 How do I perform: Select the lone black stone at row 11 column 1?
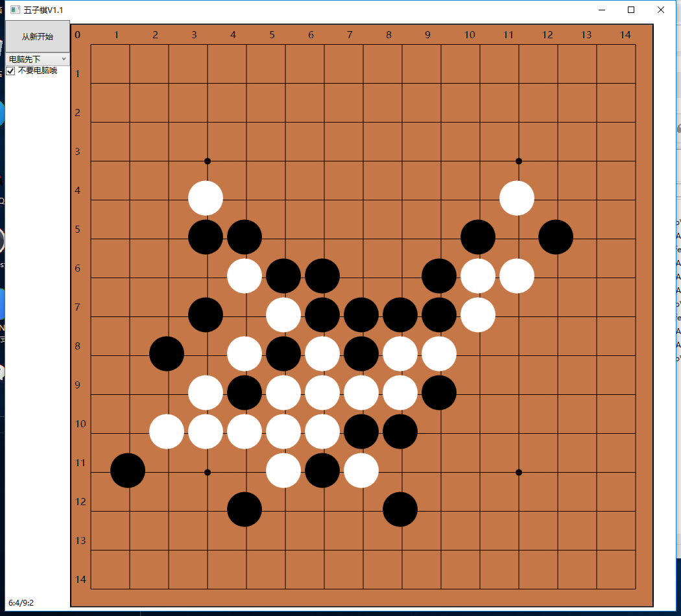tap(127, 470)
